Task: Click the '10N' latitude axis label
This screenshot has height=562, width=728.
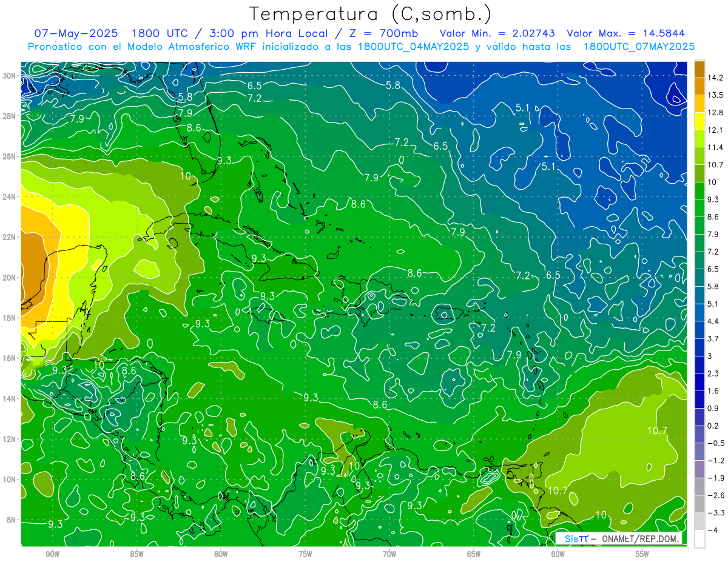Action: 10,480
